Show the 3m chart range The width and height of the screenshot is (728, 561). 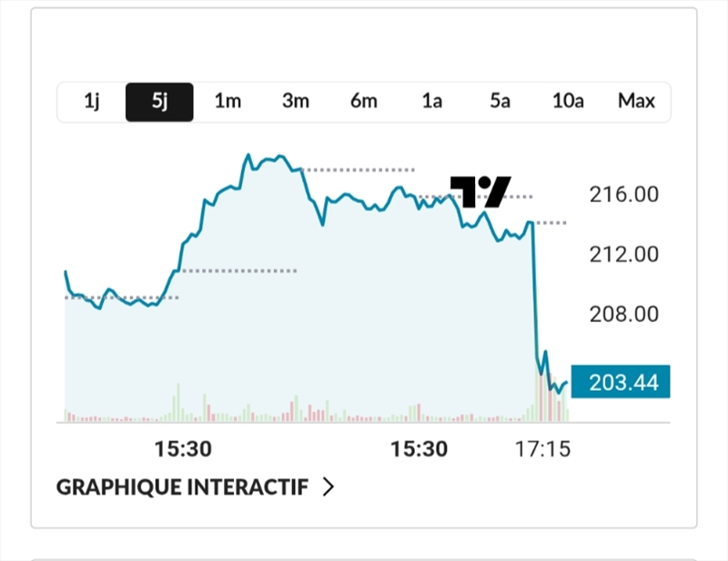pos(296,101)
